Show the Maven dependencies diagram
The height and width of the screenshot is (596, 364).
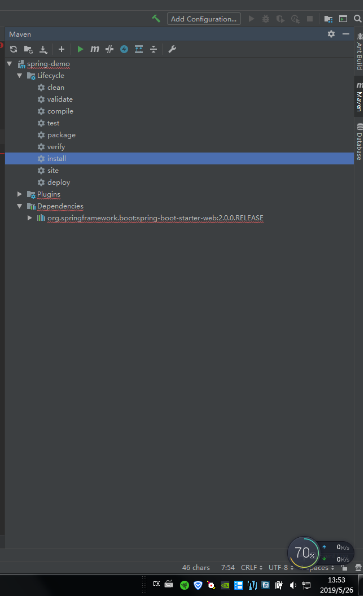pos(124,49)
